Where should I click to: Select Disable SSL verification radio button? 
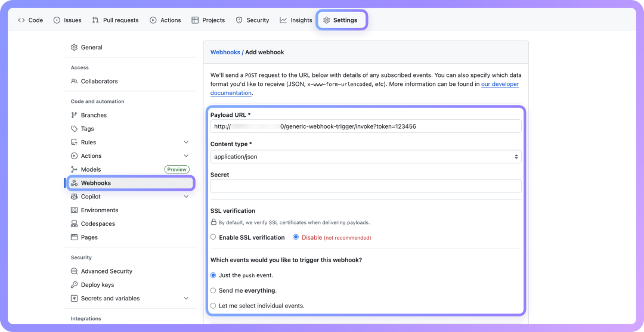point(296,237)
